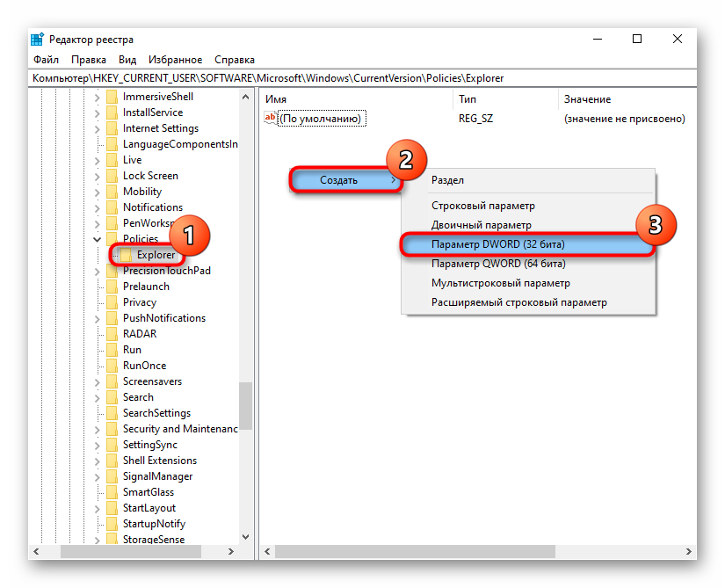Viewport: 725px width, 588px height.
Task: Select the Explorer key in tree
Action: (156, 255)
